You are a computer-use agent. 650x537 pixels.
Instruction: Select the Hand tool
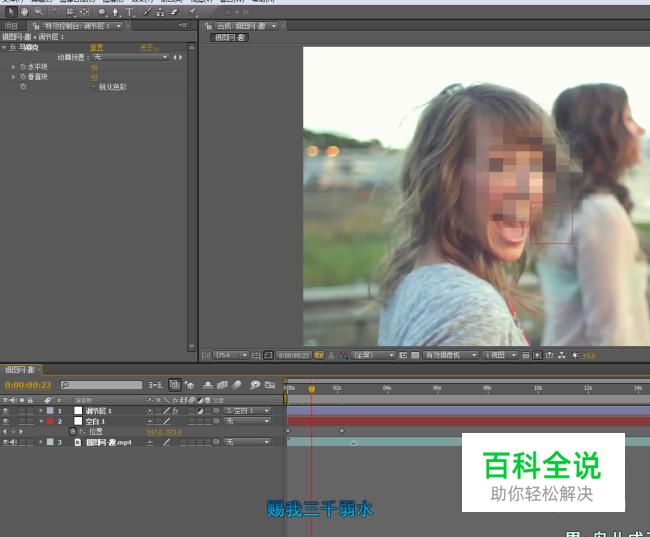point(24,12)
